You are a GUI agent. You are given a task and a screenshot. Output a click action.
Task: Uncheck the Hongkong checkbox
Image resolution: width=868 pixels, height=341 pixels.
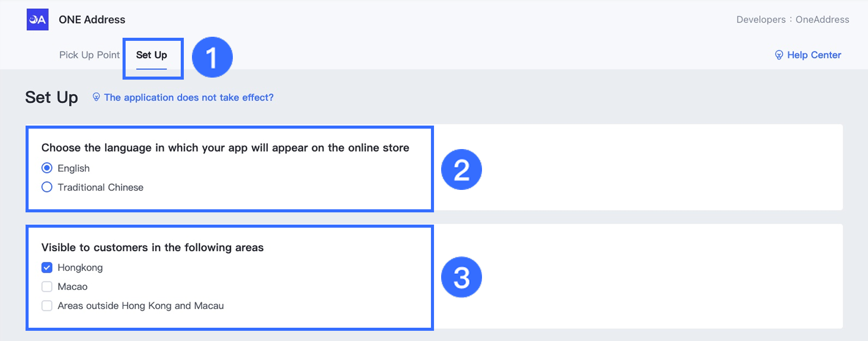(47, 267)
